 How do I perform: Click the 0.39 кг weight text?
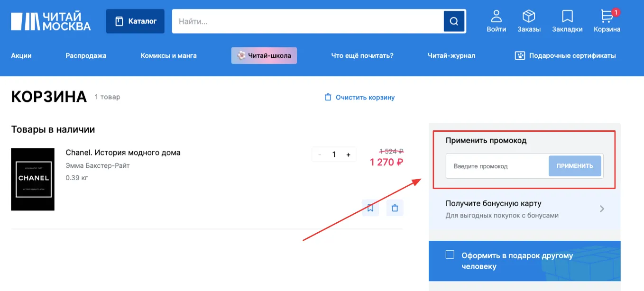coord(77,178)
